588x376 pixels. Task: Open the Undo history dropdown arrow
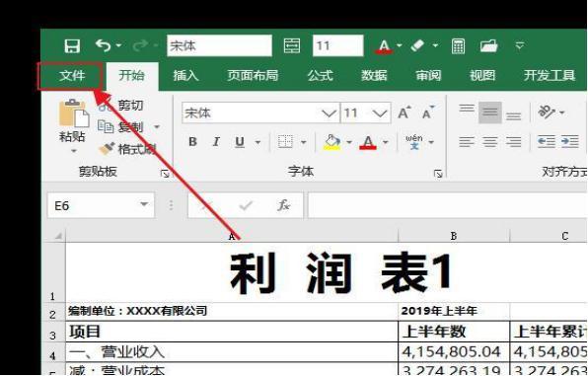[118, 45]
